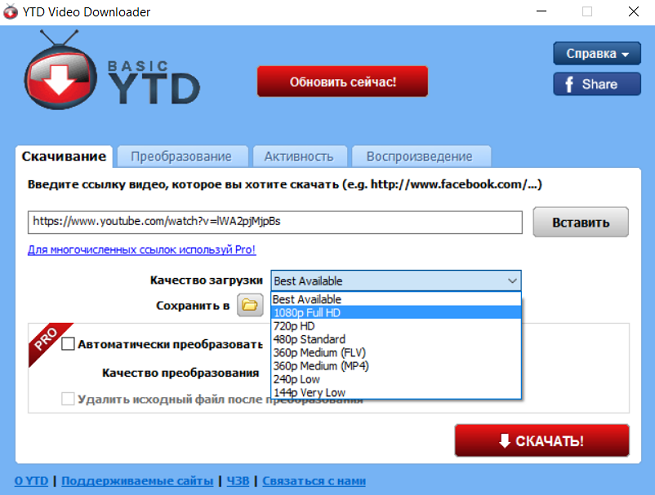This screenshot has width=655, height=495.
Task: Open the Преобразование tab
Action: click(182, 157)
